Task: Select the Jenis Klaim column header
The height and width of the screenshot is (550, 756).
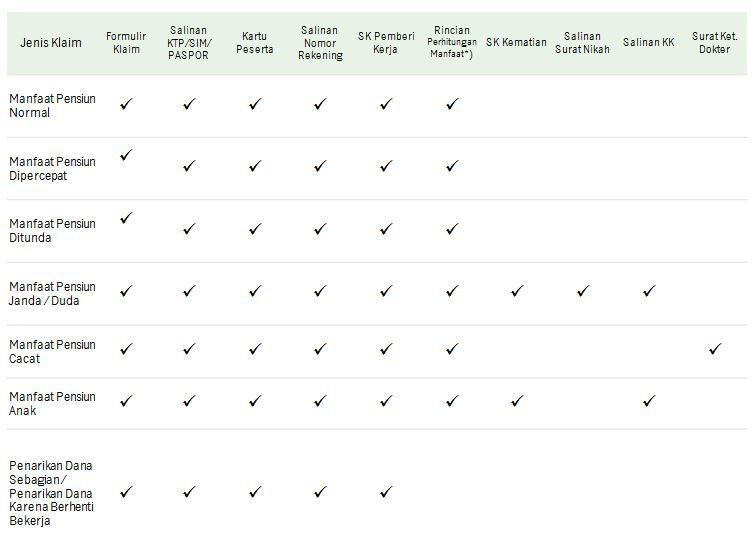Action: [x=51, y=42]
